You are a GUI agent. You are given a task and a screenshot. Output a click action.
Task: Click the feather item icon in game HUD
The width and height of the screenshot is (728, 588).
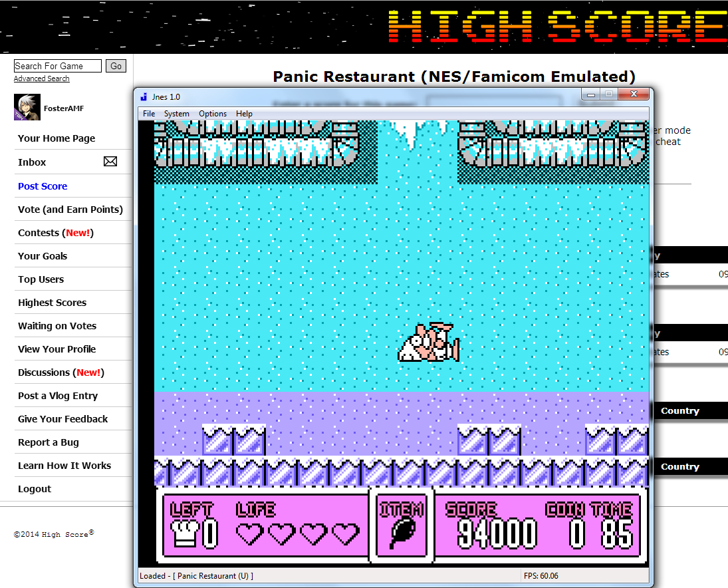pyautogui.click(x=401, y=533)
